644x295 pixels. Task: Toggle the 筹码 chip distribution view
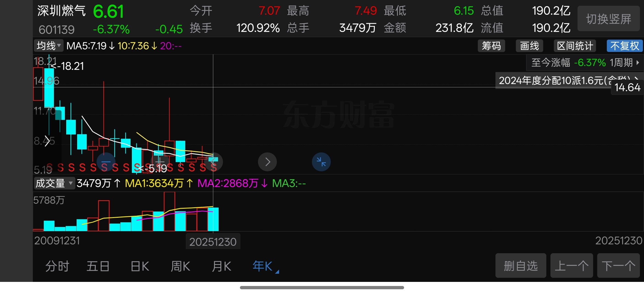click(491, 46)
